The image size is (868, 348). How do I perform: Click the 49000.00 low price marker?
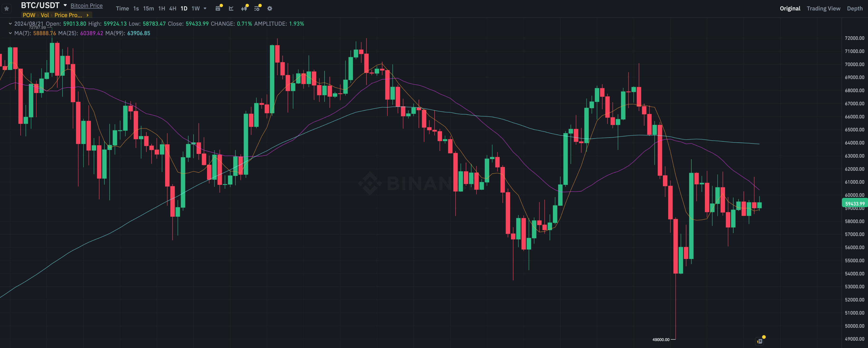[x=661, y=339]
